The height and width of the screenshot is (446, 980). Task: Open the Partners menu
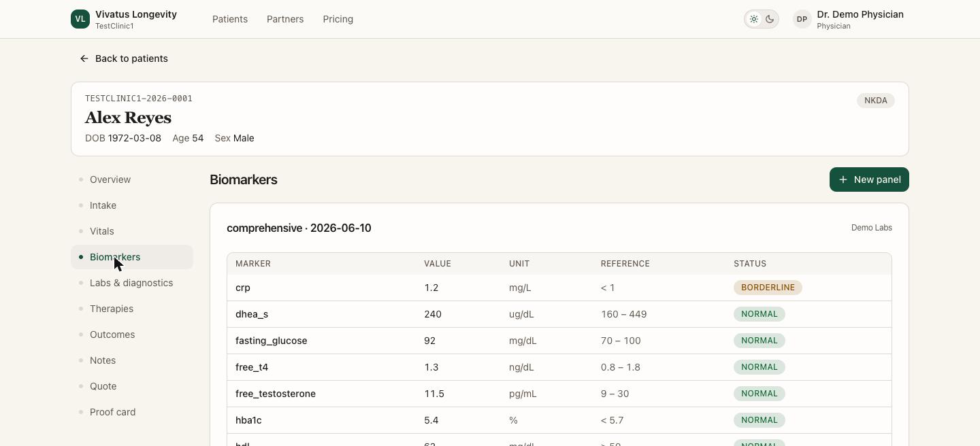[x=285, y=19]
